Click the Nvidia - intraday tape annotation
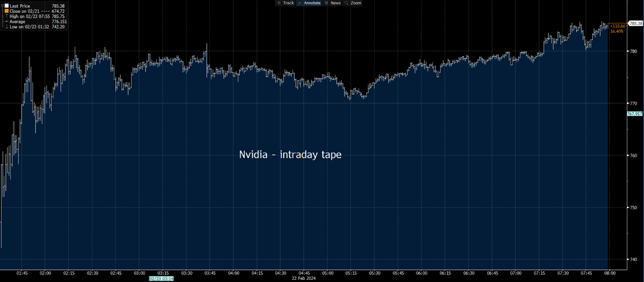644x282 pixels. (290, 155)
